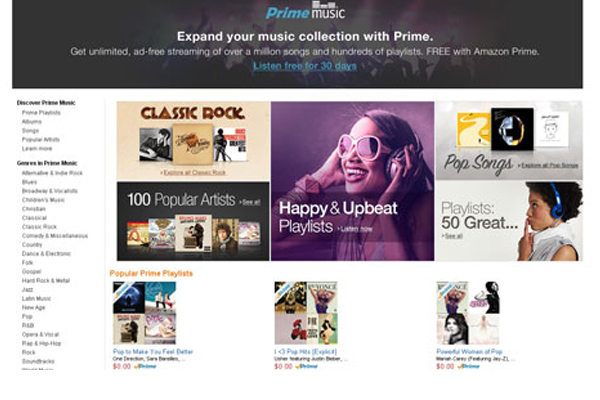
Task: Click the Listen free for 30 days link
Action: tap(305, 66)
